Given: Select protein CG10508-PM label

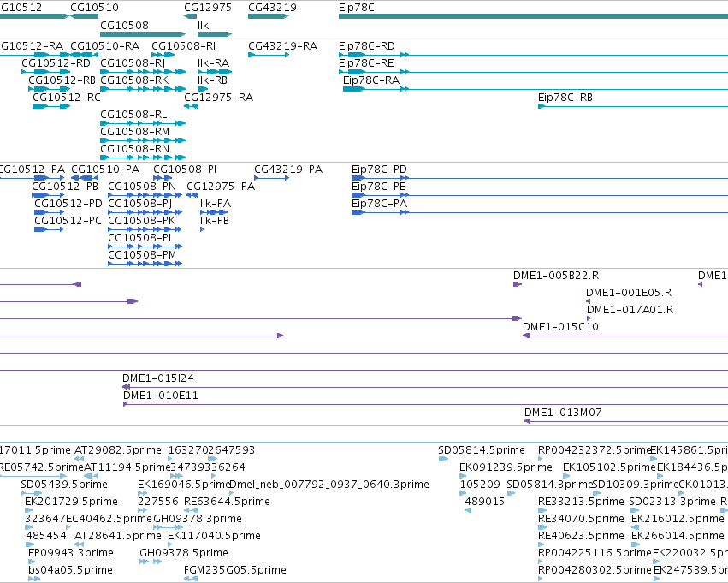Looking at the screenshot, I should pos(142,255).
